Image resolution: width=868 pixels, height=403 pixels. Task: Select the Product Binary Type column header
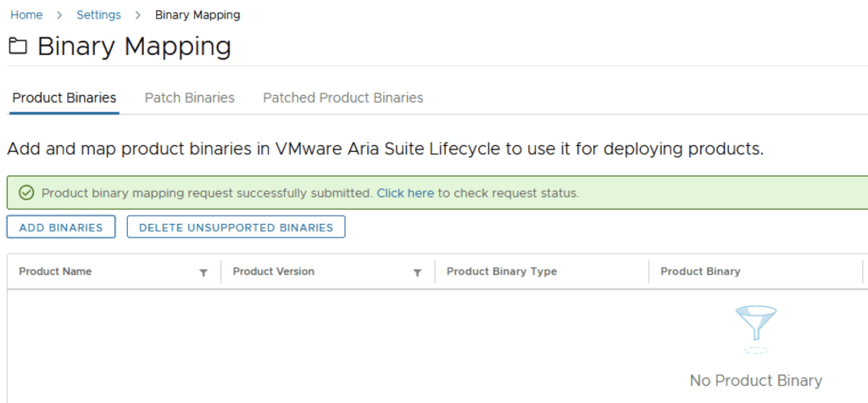502,271
